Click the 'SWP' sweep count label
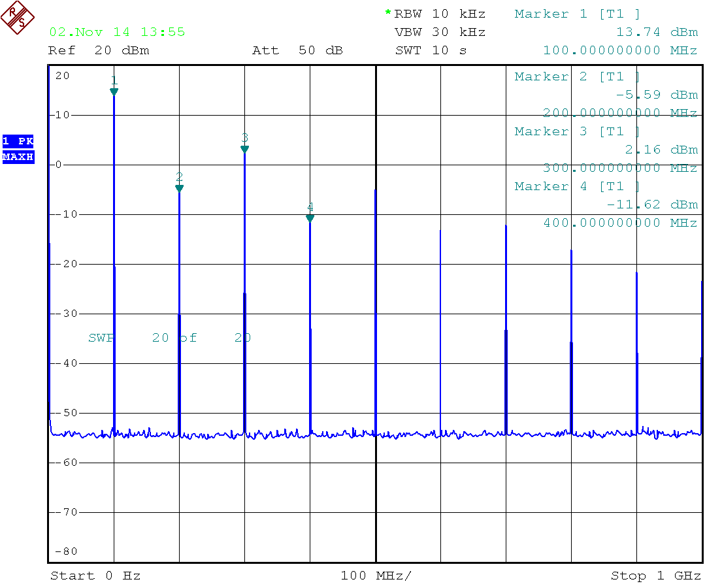Viewport: 705px width, 588px height. [x=102, y=338]
